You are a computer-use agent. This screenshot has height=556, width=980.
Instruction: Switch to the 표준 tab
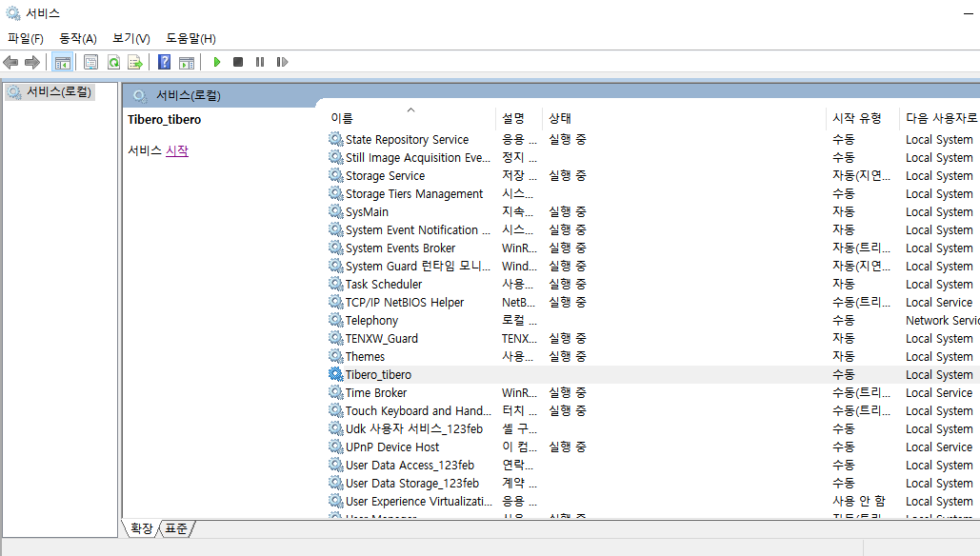[176, 528]
